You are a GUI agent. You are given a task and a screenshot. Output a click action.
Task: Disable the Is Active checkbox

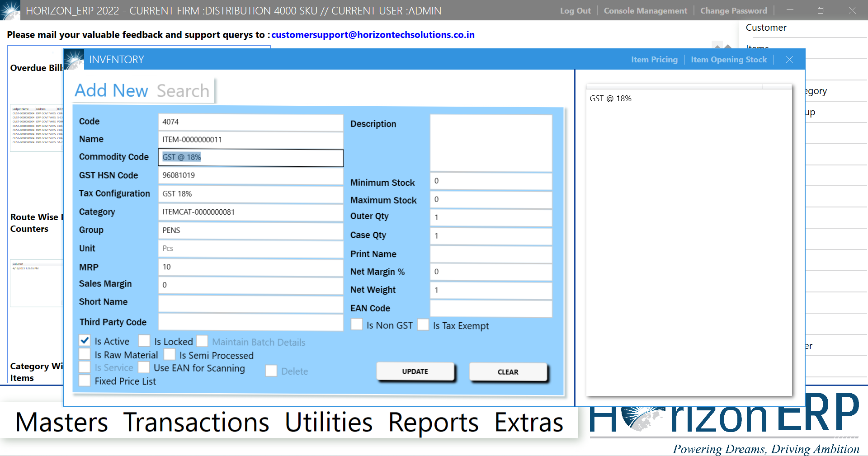85,340
